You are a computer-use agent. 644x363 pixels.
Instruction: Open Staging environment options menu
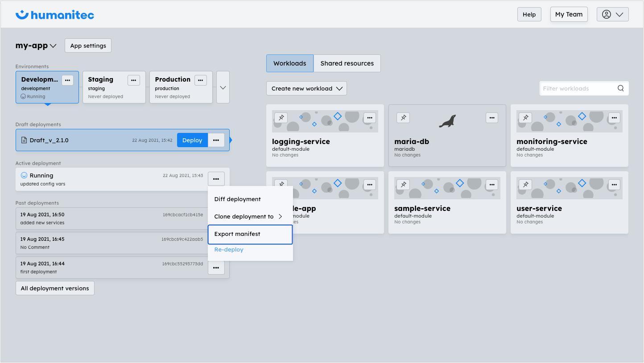tap(133, 80)
